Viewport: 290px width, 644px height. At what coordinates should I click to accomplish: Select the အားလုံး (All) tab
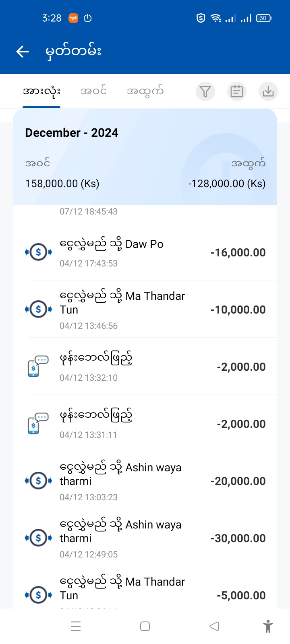[x=41, y=91]
